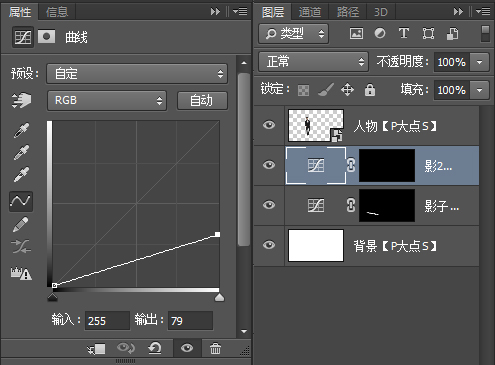Image resolution: width=495 pixels, height=365 pixels.
Task: Delete the adjustment layer with trash icon
Action: [x=215, y=349]
